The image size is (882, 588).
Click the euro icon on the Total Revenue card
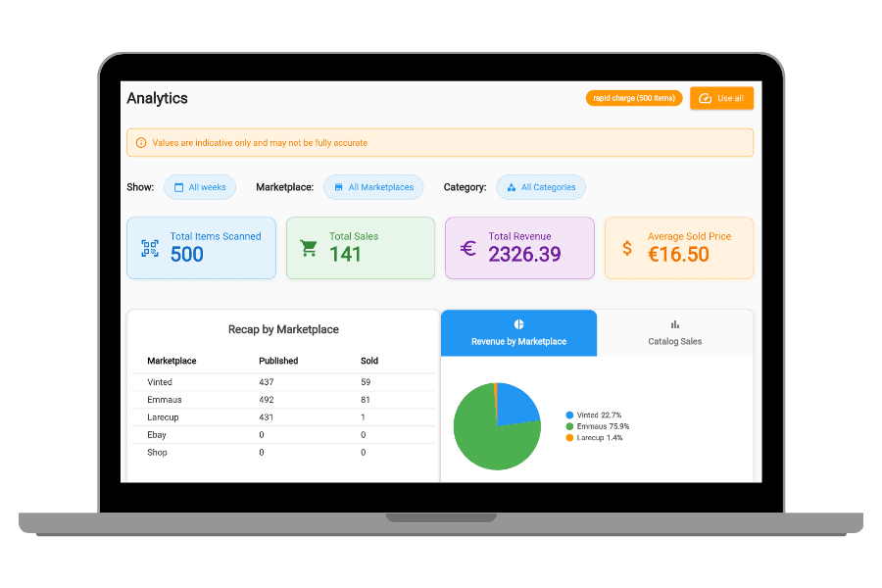(x=470, y=247)
